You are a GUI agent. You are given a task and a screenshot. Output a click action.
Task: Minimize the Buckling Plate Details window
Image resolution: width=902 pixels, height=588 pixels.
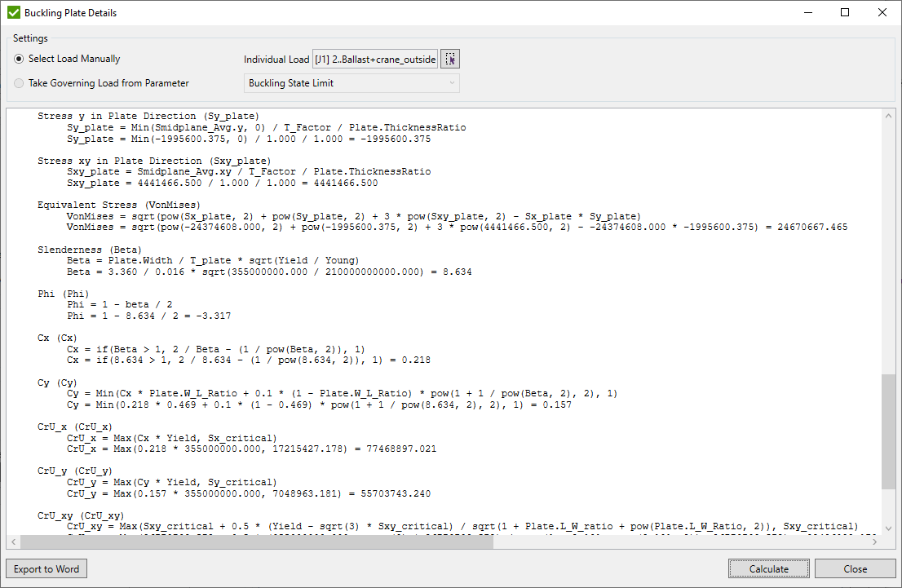click(x=808, y=12)
